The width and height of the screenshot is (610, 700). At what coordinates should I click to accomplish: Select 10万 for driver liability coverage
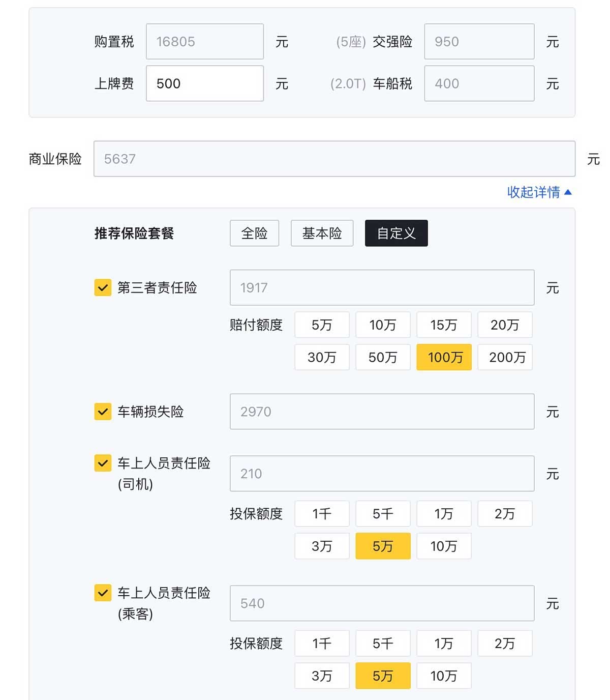tap(444, 546)
